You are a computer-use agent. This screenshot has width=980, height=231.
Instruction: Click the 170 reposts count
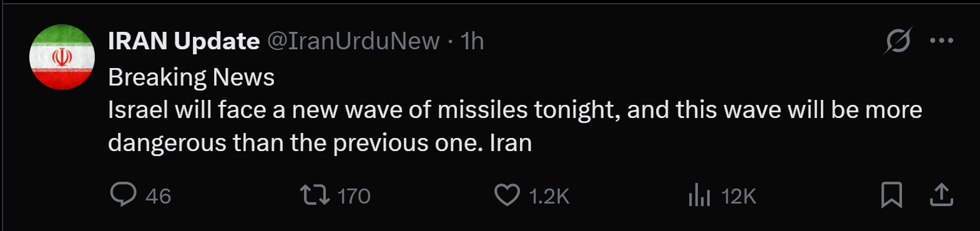[x=354, y=196]
